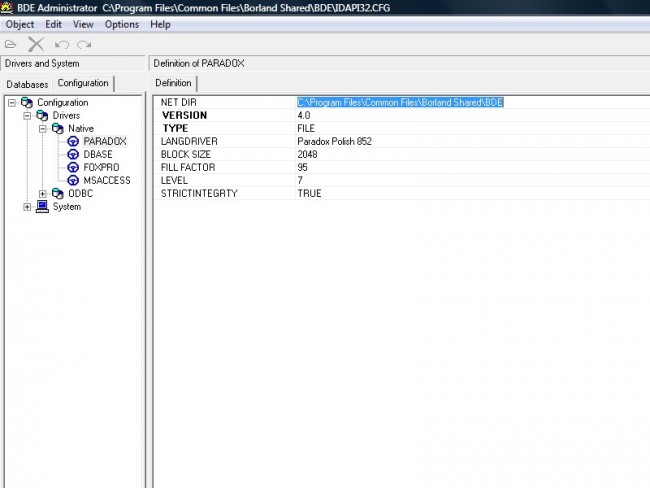Viewport: 650px width, 488px height.
Task: Expand the System tree node
Action: click(27, 206)
